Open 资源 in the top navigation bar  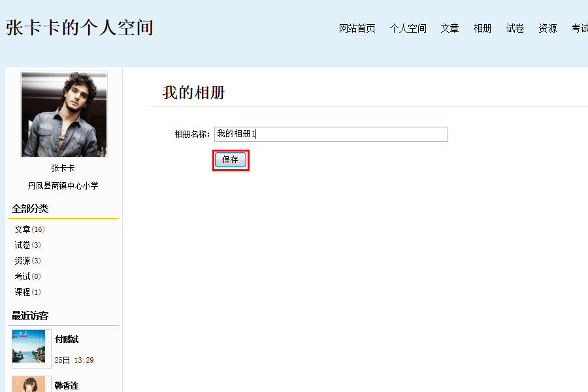coord(547,28)
